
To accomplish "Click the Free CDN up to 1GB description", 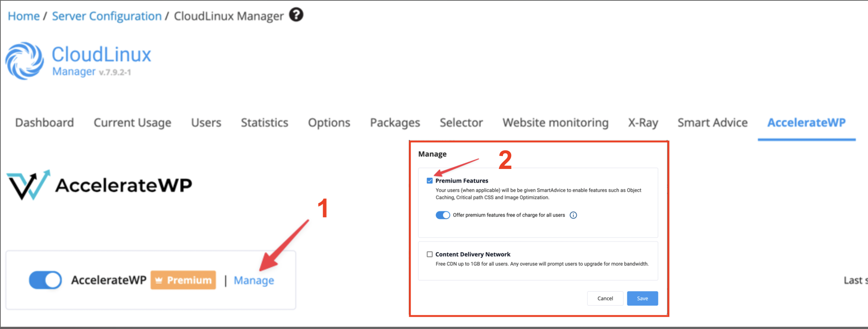I will coord(542,264).
